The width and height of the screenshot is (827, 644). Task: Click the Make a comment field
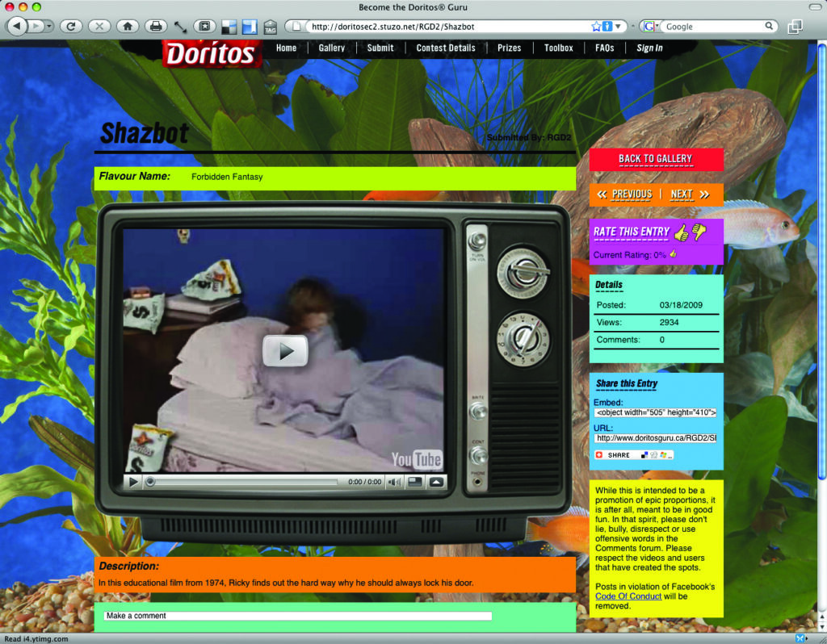[298, 616]
